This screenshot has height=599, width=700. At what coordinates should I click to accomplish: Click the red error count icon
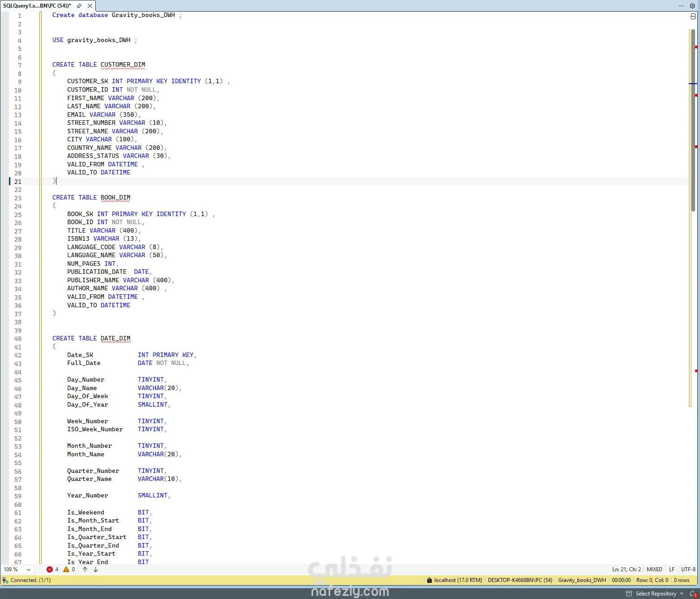pos(50,569)
